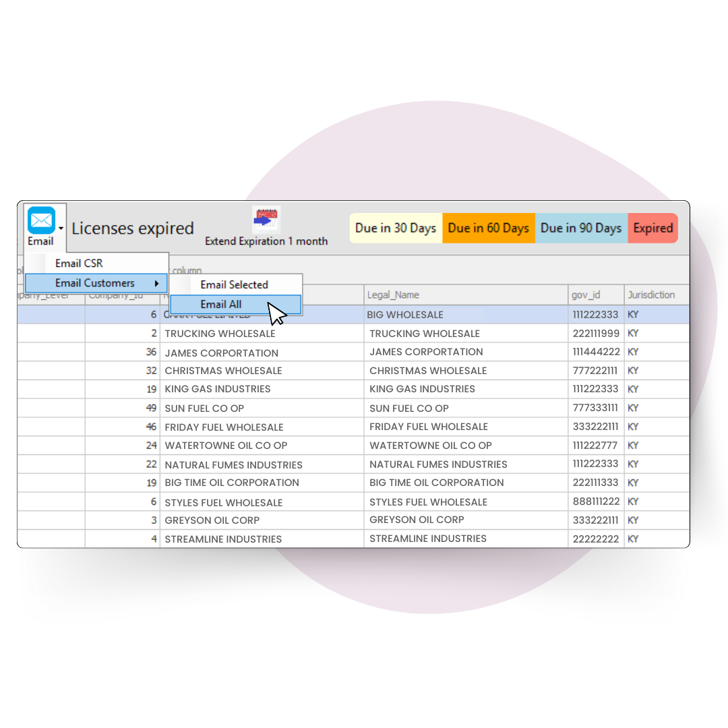The height and width of the screenshot is (728, 728).
Task: Click the Due in 90 Days filter
Action: [x=580, y=228]
